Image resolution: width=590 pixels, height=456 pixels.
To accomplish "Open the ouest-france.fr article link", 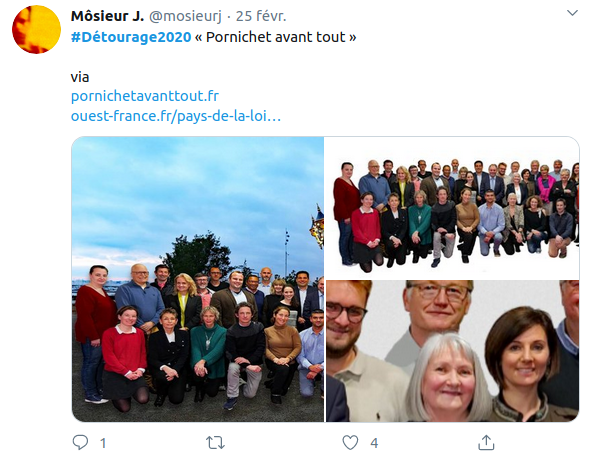I will coord(176,116).
